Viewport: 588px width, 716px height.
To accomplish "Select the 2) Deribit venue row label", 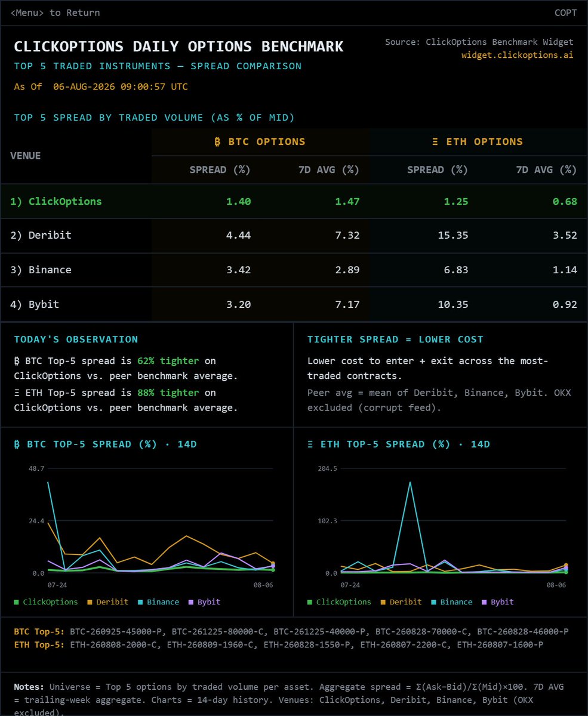I will (41, 235).
